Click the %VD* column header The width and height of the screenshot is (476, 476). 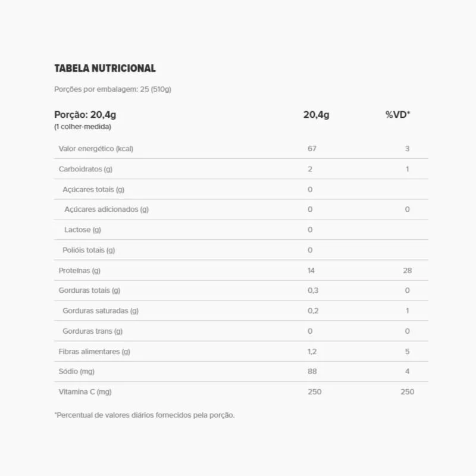click(x=398, y=115)
